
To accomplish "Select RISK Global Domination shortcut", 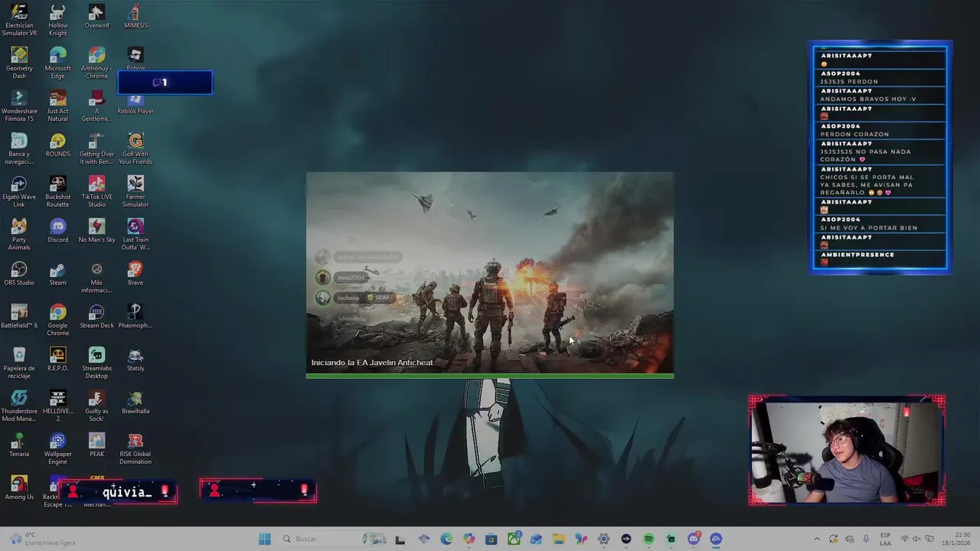I will [x=136, y=449].
